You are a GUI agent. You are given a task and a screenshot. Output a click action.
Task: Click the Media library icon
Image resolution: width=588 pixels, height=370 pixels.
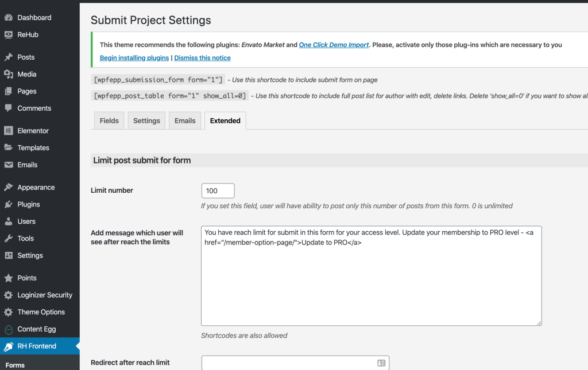pos(9,75)
